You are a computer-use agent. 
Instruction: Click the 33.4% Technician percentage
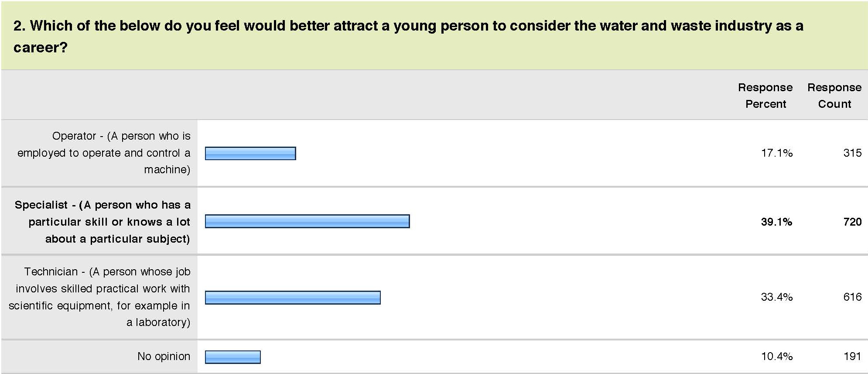[x=776, y=297]
